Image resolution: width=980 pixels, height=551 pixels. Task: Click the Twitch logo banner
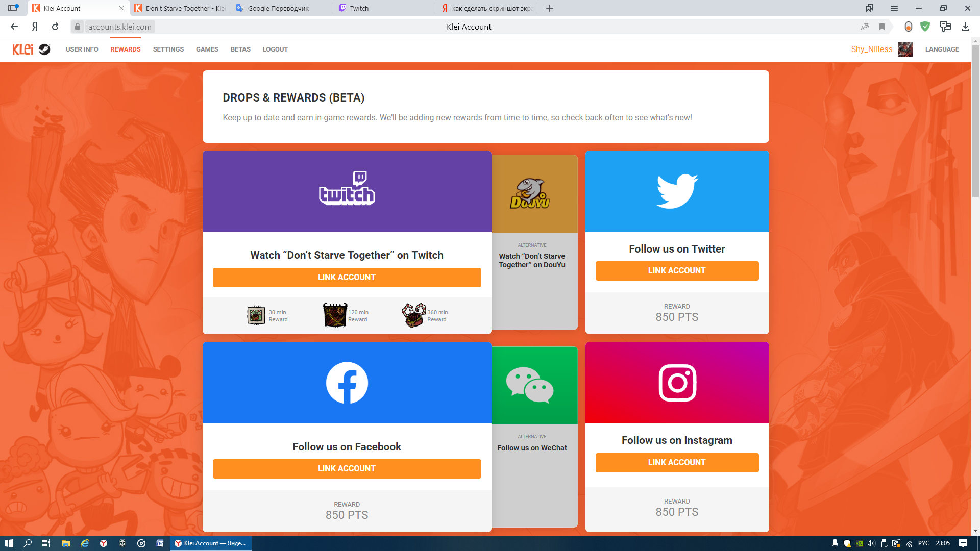point(347,190)
